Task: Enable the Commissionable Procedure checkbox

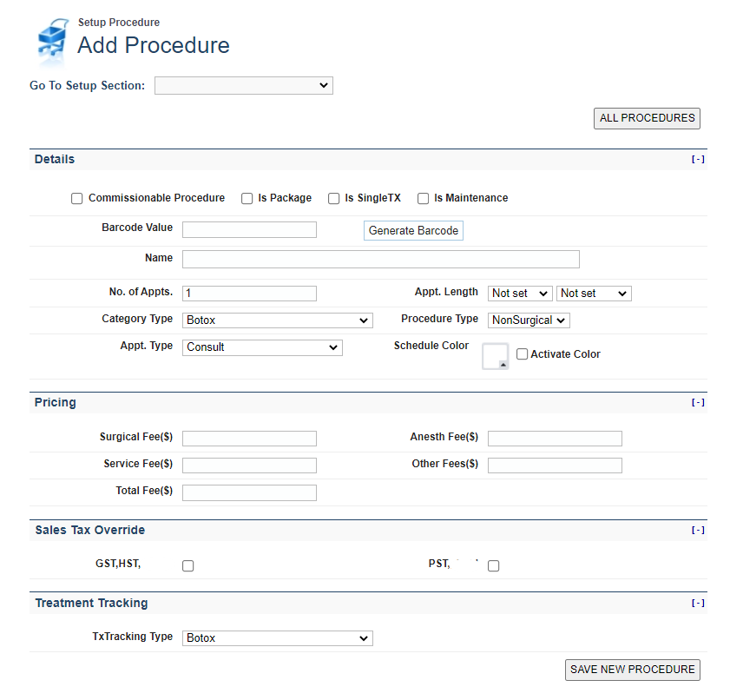Action: pyautogui.click(x=77, y=199)
